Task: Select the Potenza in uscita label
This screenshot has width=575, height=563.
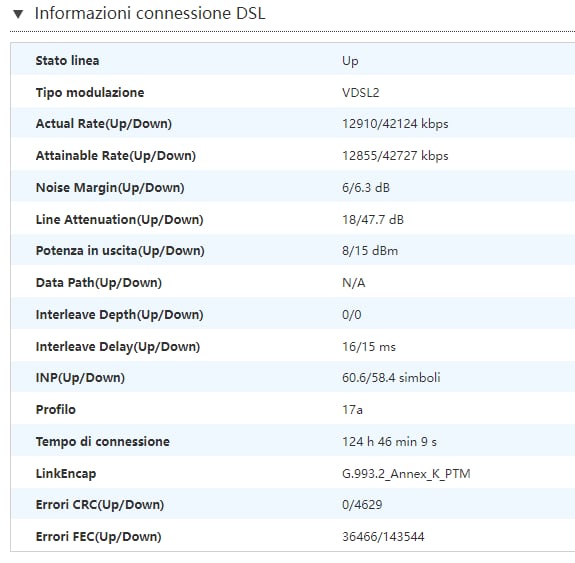Action: click(120, 251)
